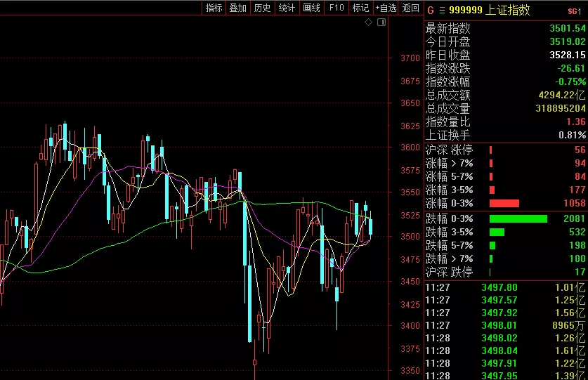Select tick row with price 3498.01

506,325
